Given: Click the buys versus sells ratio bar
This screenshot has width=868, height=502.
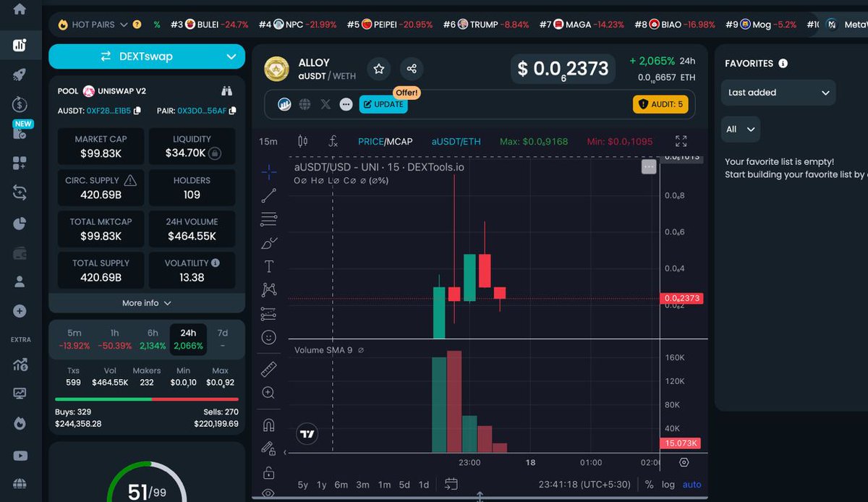Looking at the screenshot, I should pos(147,399).
